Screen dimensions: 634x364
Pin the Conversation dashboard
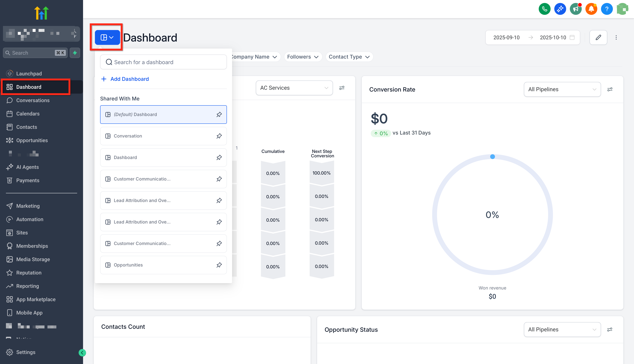click(219, 136)
